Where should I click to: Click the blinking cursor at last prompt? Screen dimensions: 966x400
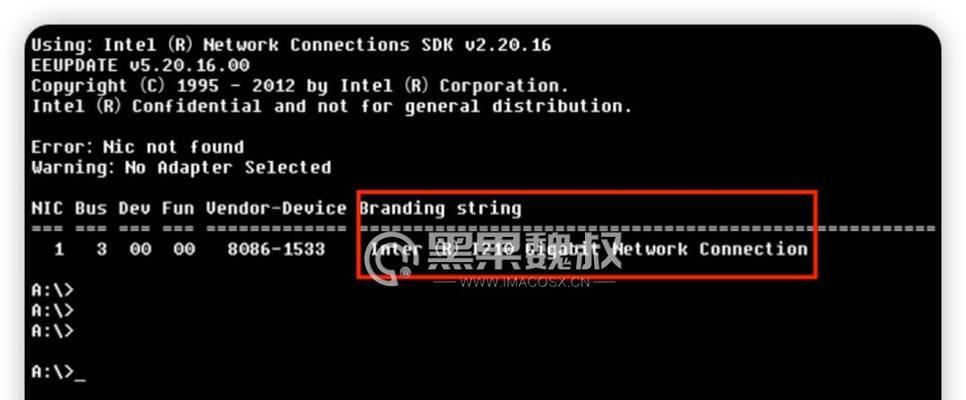click(x=79, y=380)
